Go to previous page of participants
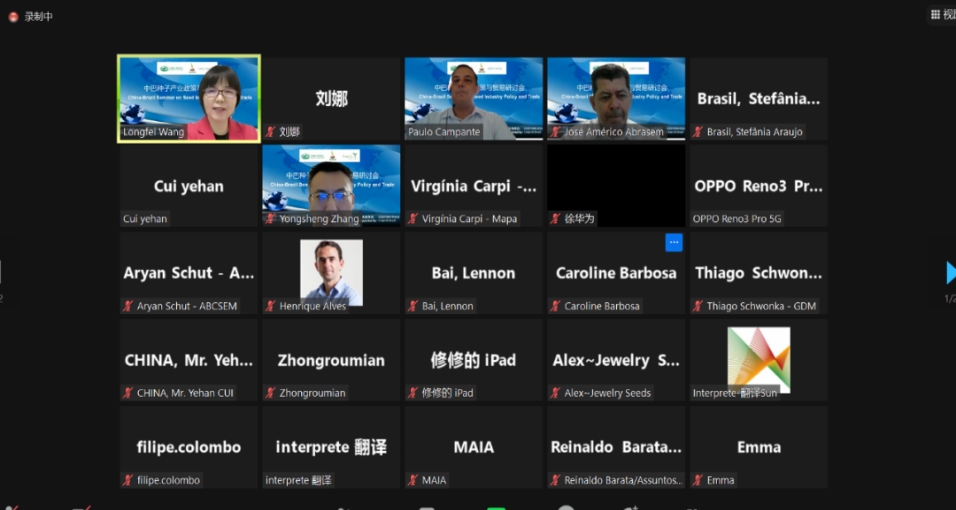956x510 pixels. coord(2,272)
